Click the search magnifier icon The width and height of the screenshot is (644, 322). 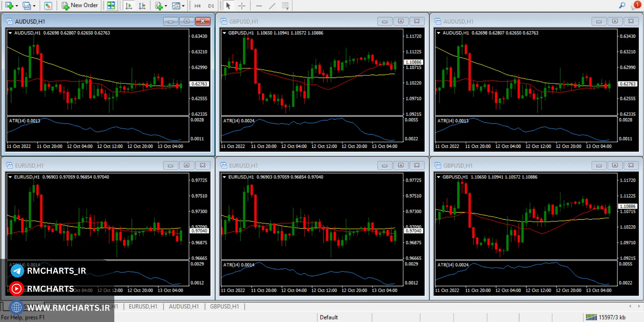pos(622,5)
